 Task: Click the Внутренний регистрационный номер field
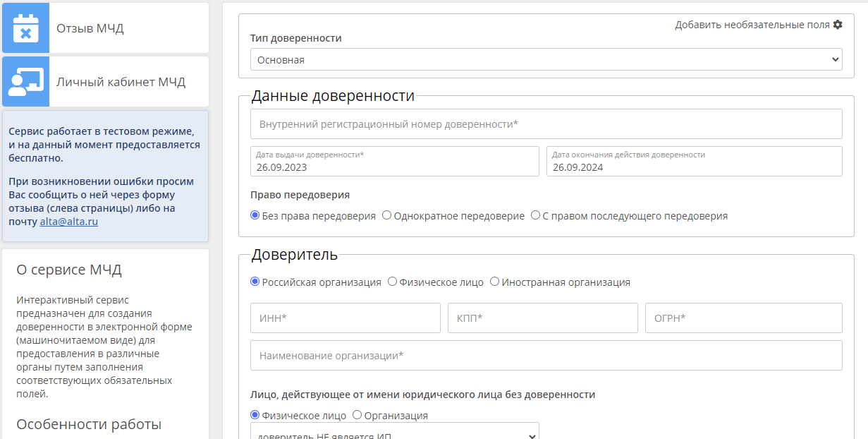point(546,124)
